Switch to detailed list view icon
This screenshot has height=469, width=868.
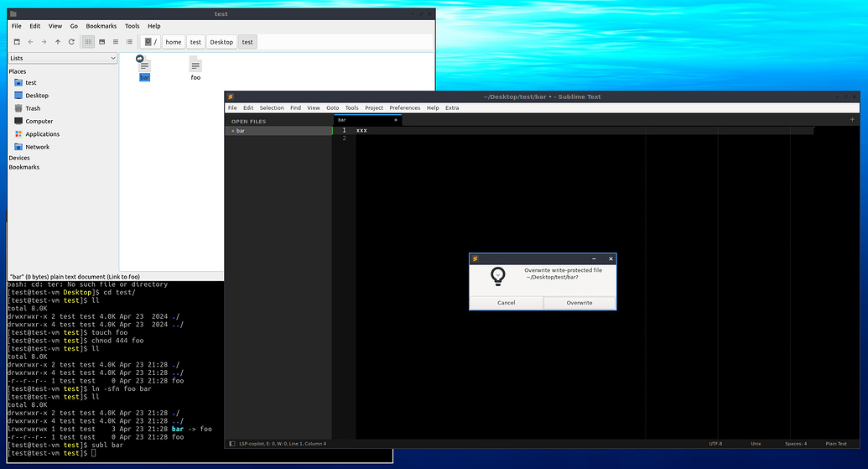129,42
